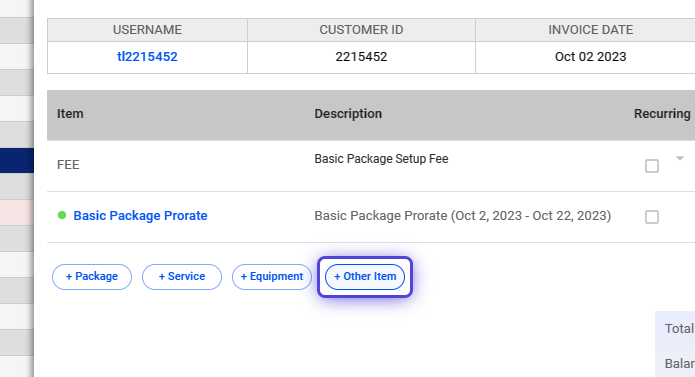
Task: Open the Basic Package Prorate item link
Action: coord(141,216)
